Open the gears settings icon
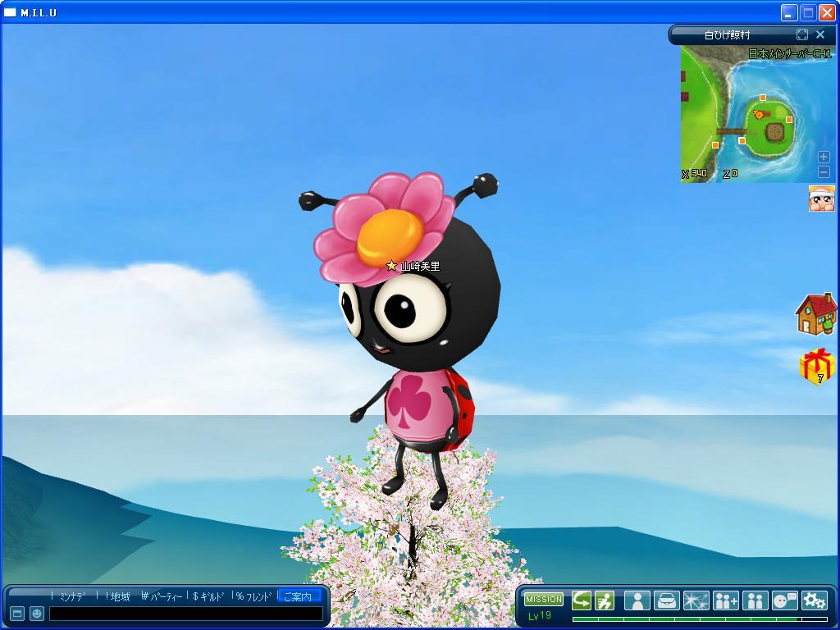Image resolution: width=840 pixels, height=630 pixels. (814, 600)
